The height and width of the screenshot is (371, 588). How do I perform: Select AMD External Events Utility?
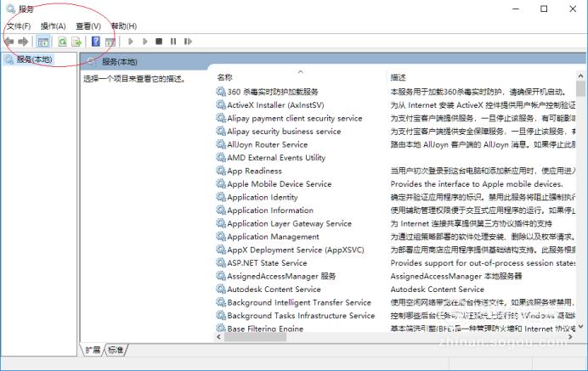276,158
